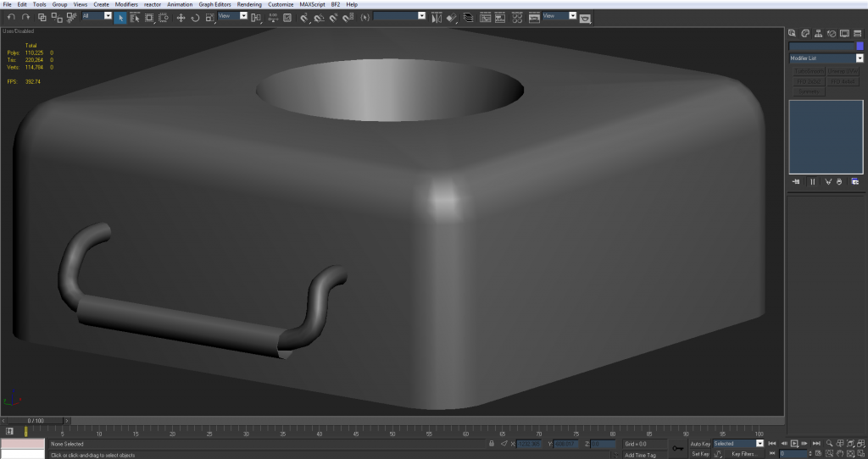
Task: Open the 'Selected' key filter dropdown
Action: pyautogui.click(x=759, y=444)
